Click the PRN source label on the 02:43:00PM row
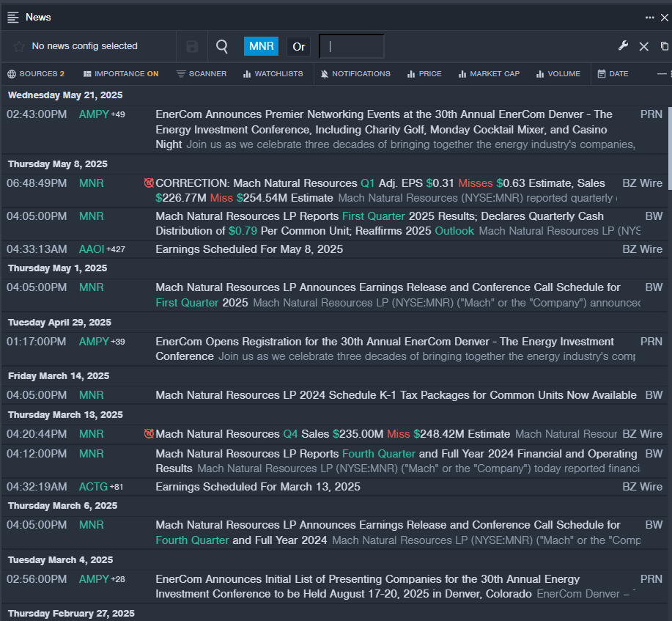The width and height of the screenshot is (672, 621). tap(651, 114)
